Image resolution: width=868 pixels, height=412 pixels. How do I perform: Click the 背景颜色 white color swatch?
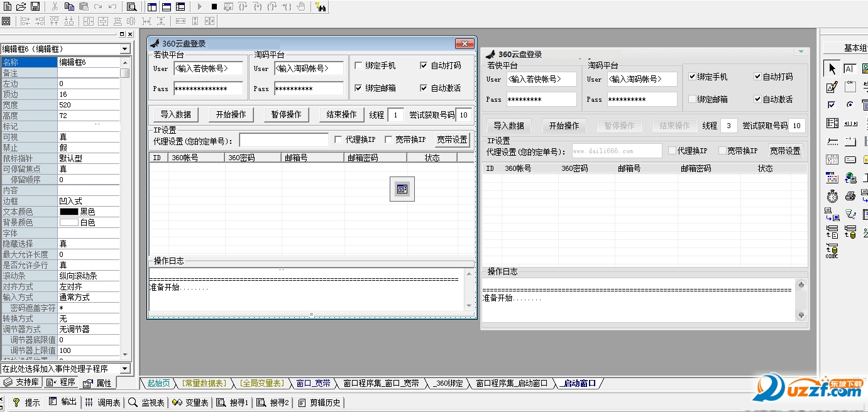click(69, 222)
